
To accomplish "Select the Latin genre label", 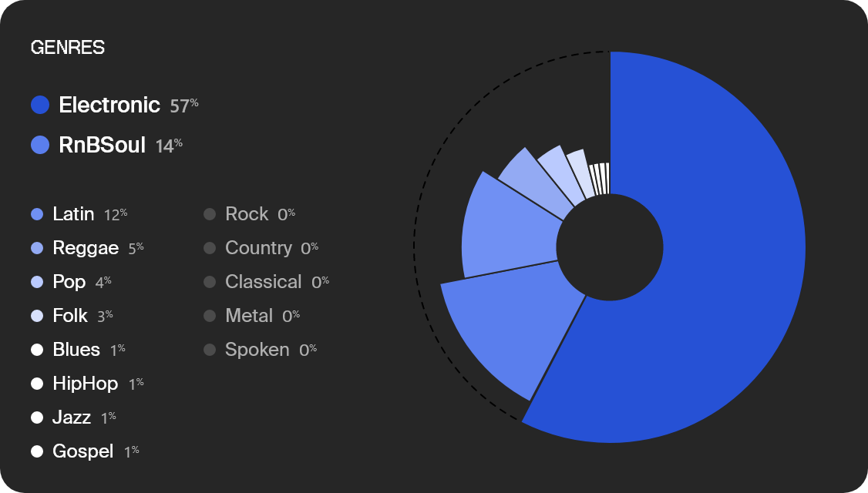I will pyautogui.click(x=73, y=214).
